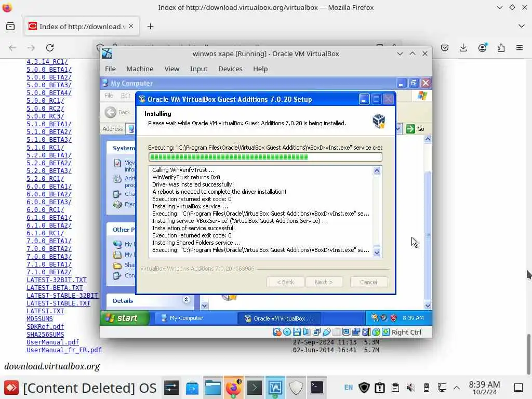Viewport: 532px width, 399px height.
Task: Click the EN keyboard layout indicator in host tray
Action: (349, 388)
